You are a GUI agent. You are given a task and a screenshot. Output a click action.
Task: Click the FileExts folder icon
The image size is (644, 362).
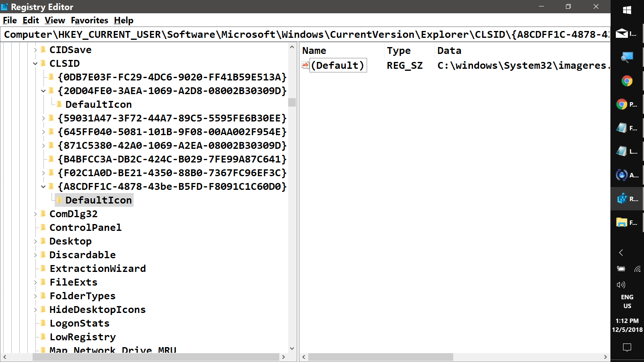[43, 282]
